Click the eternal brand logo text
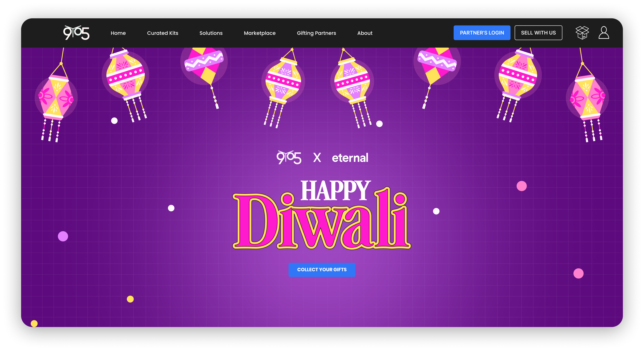Viewport: 644px width, 351px height. (x=350, y=158)
